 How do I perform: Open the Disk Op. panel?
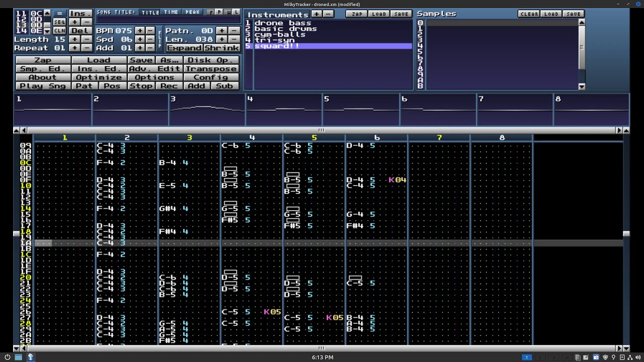210,60
